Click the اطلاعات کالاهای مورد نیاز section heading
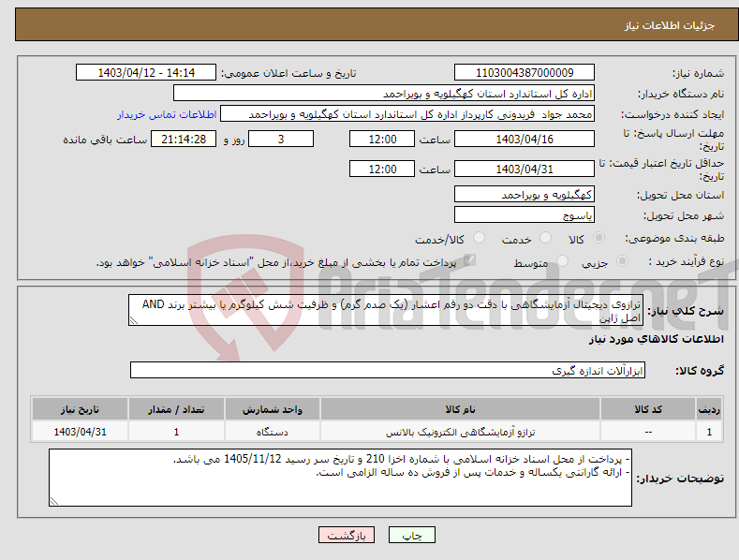Image resolution: width=739 pixels, height=560 pixels. click(656, 339)
